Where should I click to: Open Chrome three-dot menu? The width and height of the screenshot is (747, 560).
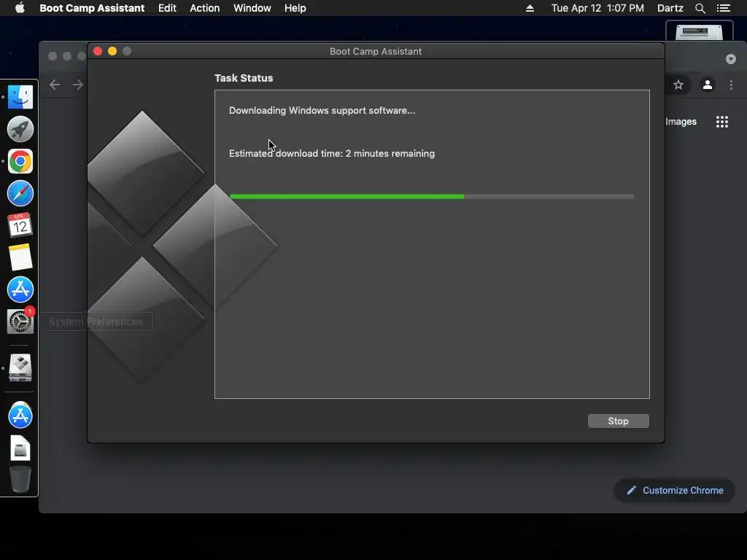tap(731, 85)
